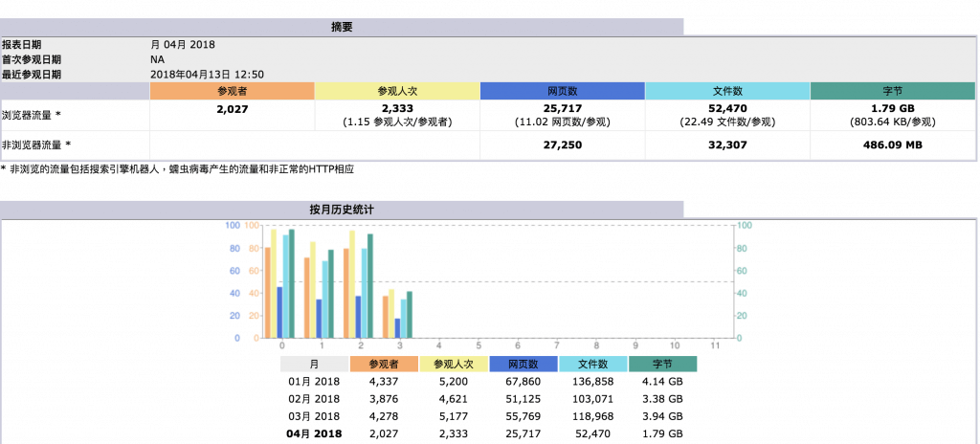Select the 01月 2018 row label
Screen dimensions: 980x444
tap(314, 382)
